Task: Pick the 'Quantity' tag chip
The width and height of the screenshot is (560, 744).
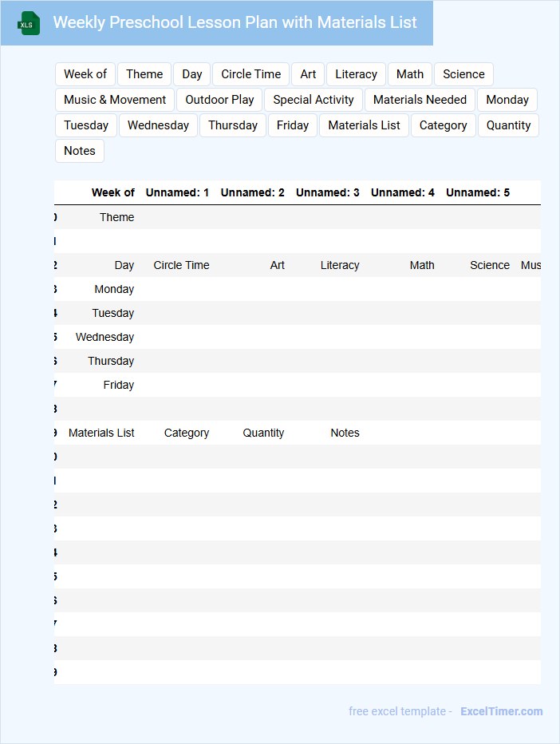Action: [508, 125]
